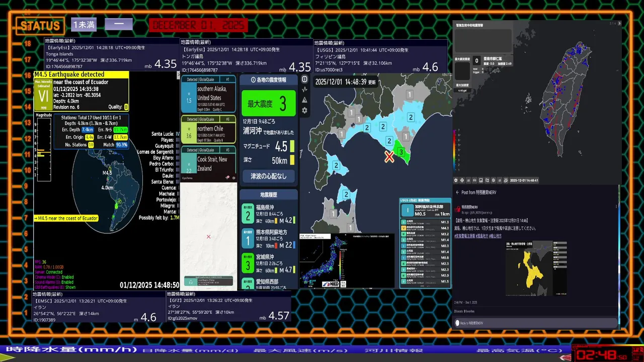
Task: Click the 2 boosts count on the NERV post
Action: 458,312
